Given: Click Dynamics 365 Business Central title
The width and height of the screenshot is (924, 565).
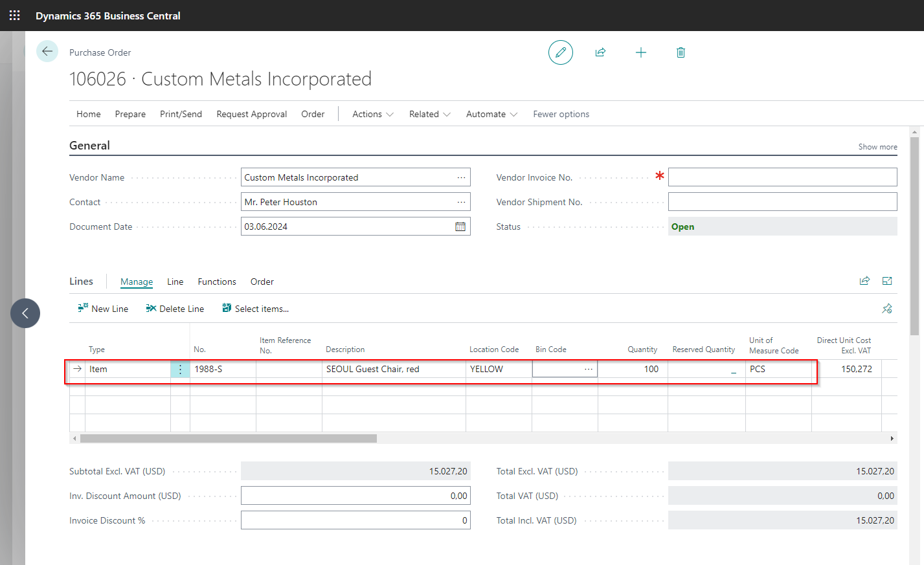Looking at the screenshot, I should tap(108, 16).
